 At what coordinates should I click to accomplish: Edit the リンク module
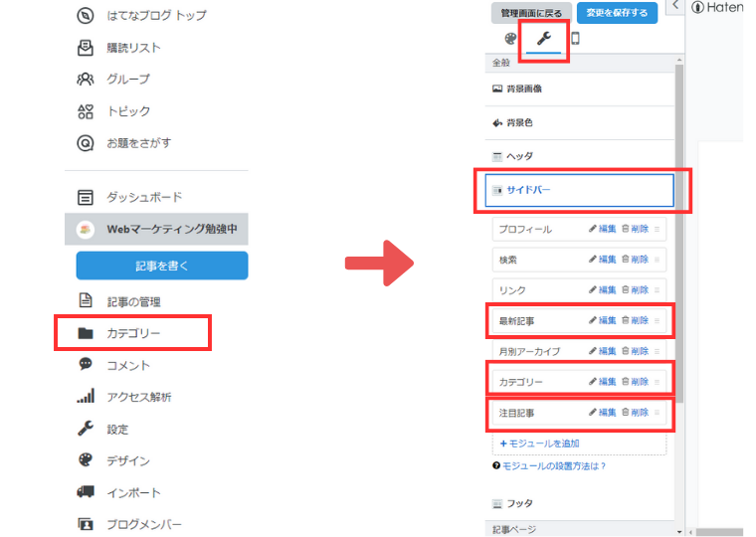pos(603,290)
